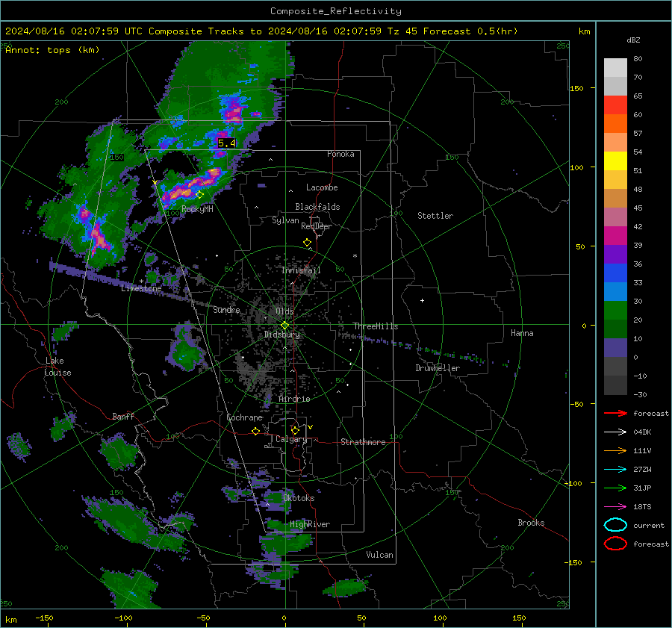
Task: Click the yellow diamond marker inside Calgary
Action: pos(295,430)
